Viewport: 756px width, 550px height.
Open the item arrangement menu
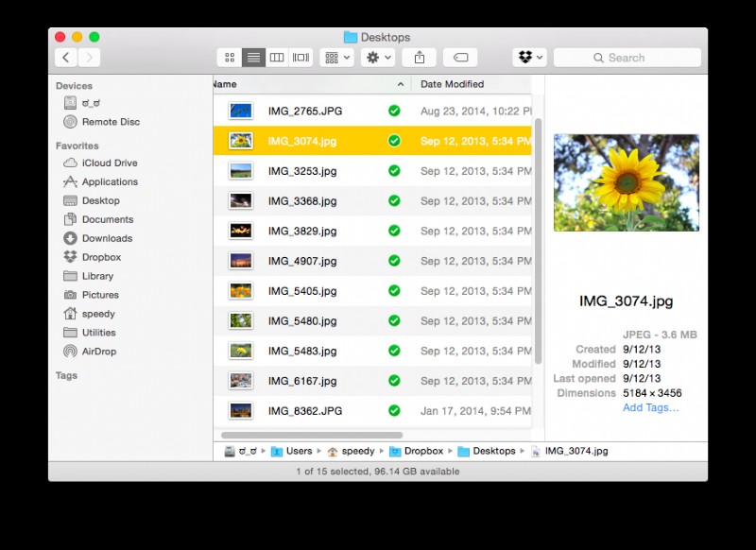pos(336,57)
